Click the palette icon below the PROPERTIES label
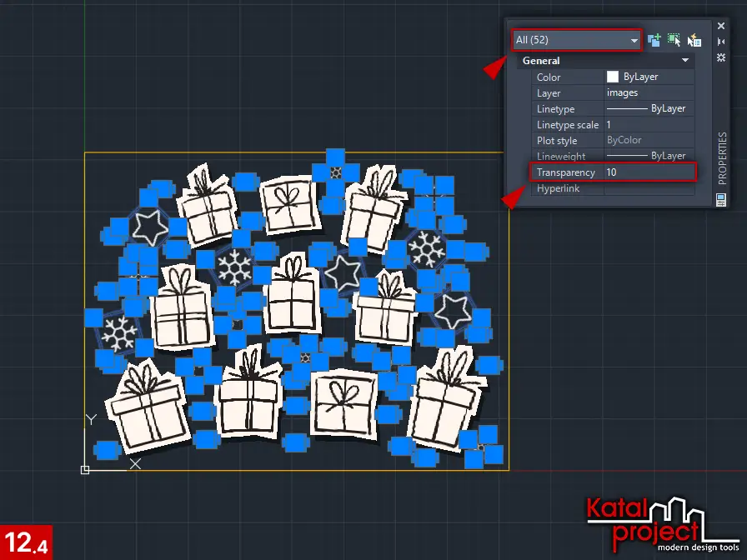747x560 pixels. coord(721,198)
